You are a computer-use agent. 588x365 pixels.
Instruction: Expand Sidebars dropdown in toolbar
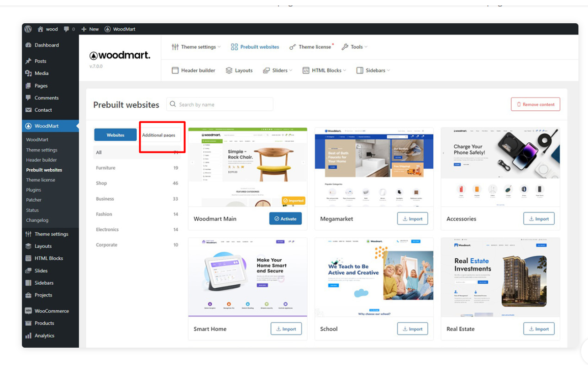click(x=373, y=71)
